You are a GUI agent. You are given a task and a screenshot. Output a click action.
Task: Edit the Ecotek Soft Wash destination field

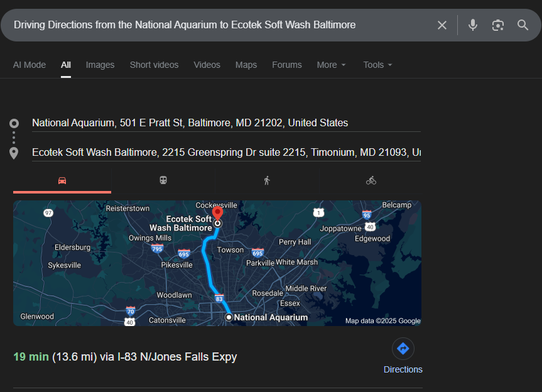(x=226, y=153)
